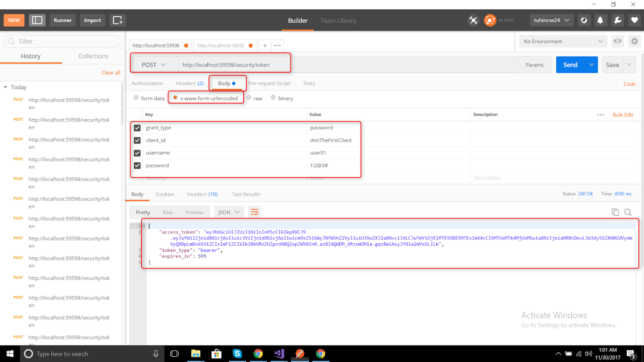This screenshot has height=362, width=644.
Task: Copy the response using the copy icon
Action: click(615, 212)
